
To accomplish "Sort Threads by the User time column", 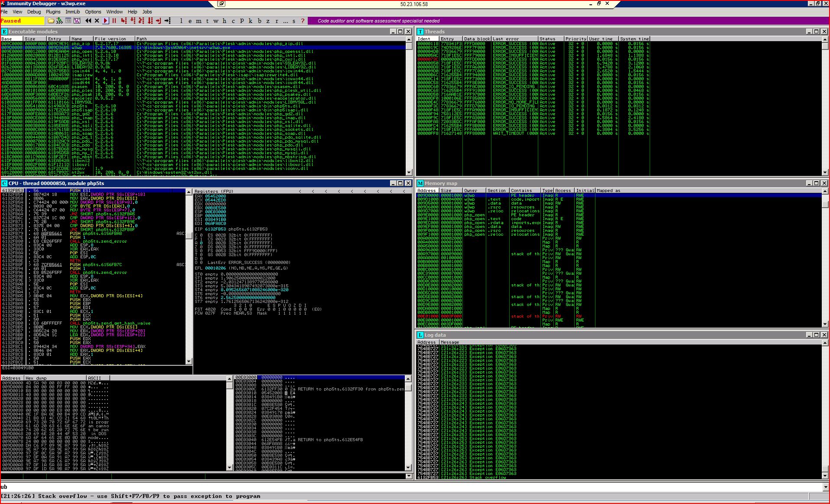I will [603, 39].
